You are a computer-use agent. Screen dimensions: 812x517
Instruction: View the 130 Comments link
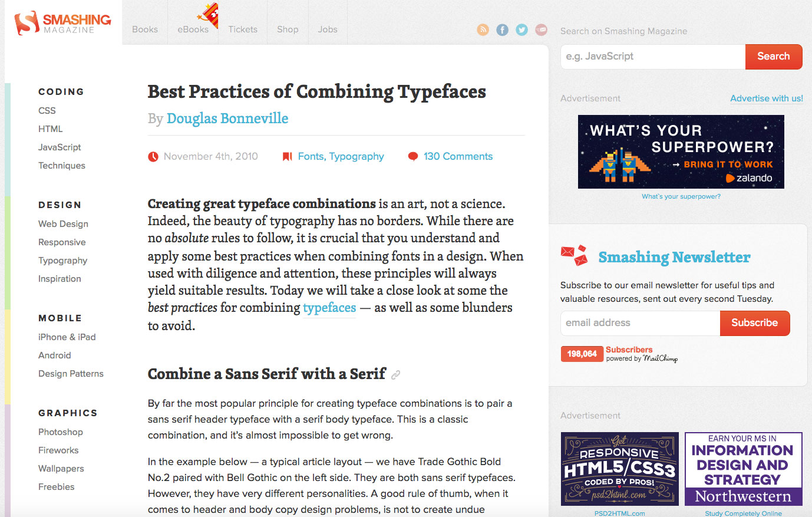(x=458, y=156)
